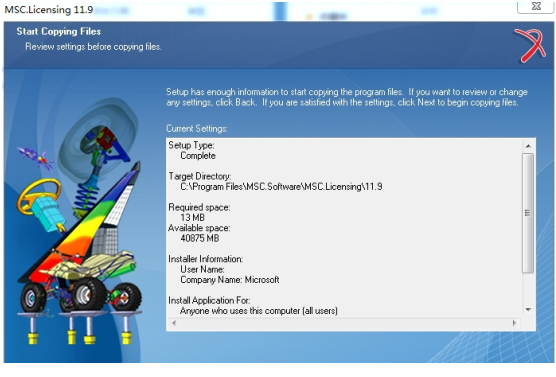
Task: Click the Company Name: Microsoft line
Action: point(230,280)
